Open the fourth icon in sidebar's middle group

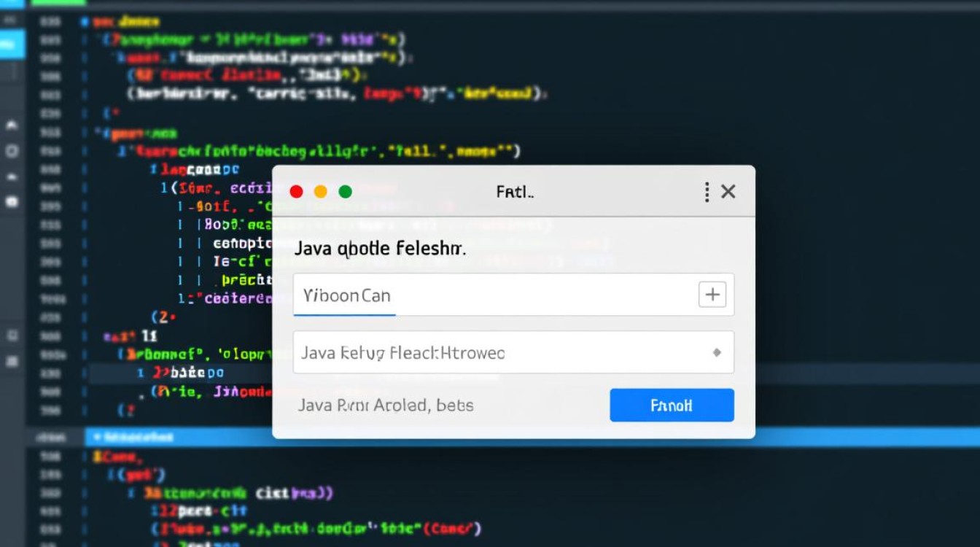(12, 202)
